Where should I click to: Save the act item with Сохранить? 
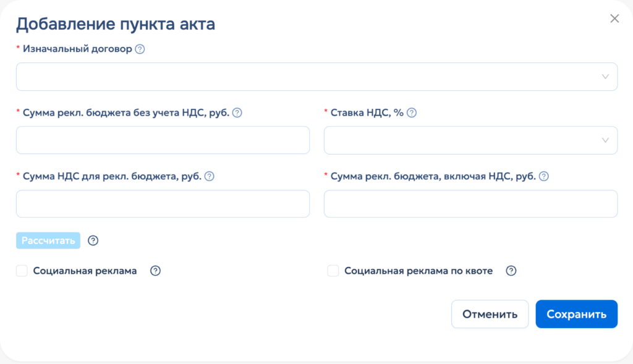[577, 314]
